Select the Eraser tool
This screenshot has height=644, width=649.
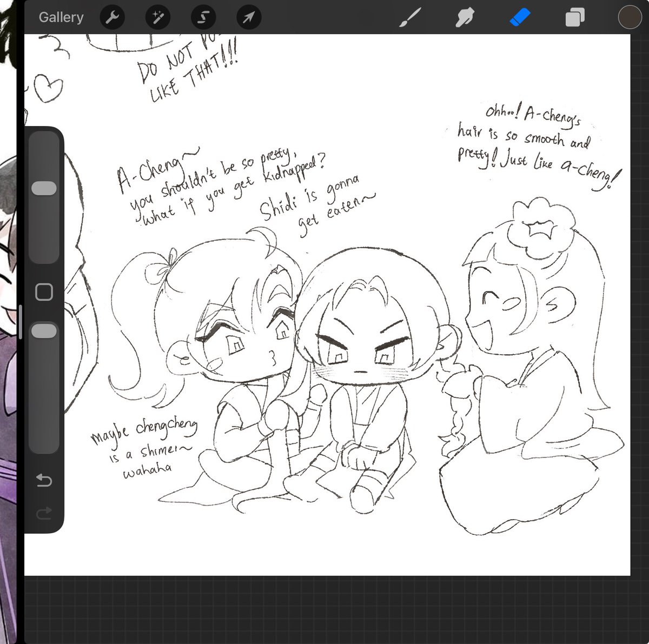520,18
